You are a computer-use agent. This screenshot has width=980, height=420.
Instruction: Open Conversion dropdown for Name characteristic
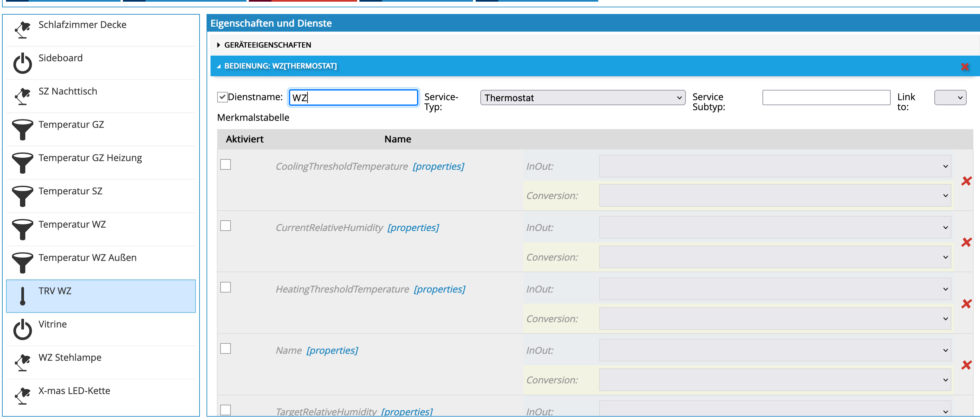point(775,380)
